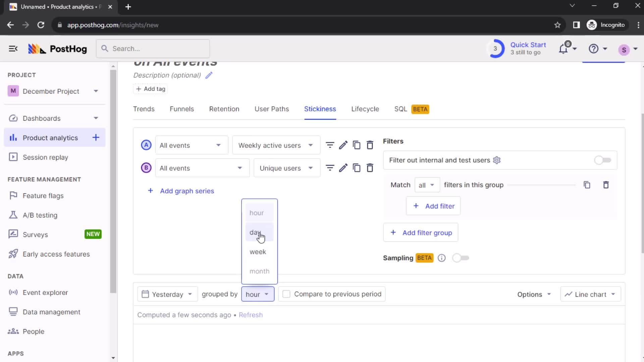This screenshot has width=644, height=362.
Task: Click the duplicate icon for series A
Action: click(357, 145)
